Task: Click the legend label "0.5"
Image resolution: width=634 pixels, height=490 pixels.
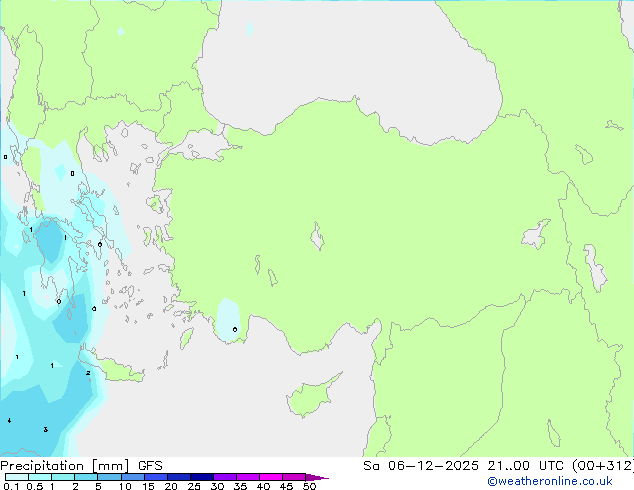Action: [x=35, y=486]
